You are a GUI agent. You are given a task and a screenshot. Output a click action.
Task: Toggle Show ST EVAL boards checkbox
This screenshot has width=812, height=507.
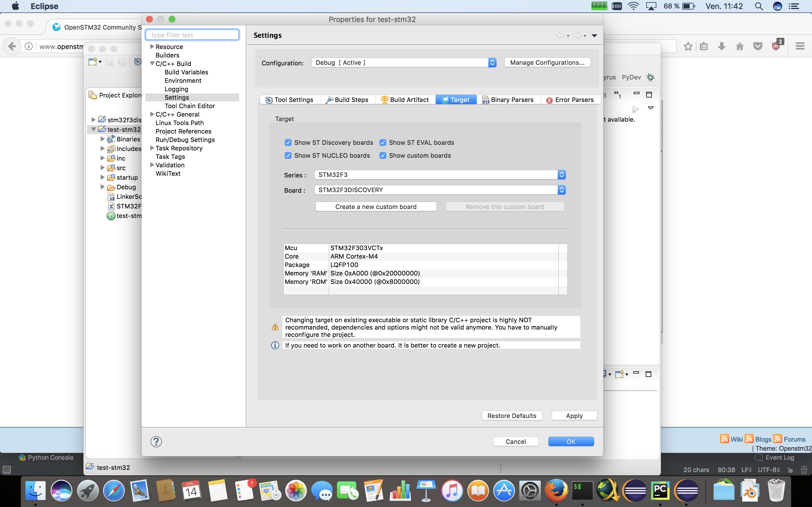click(x=383, y=143)
